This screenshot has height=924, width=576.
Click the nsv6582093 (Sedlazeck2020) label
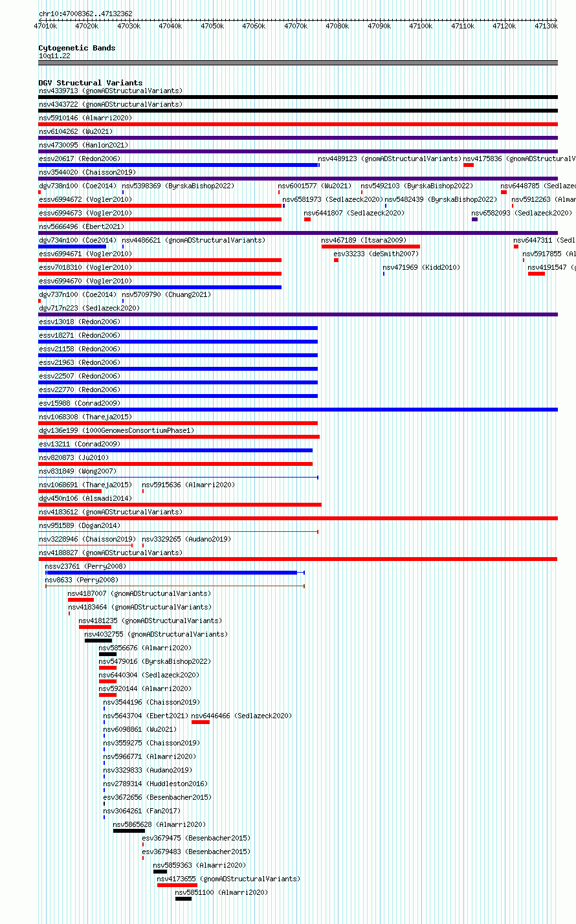pos(522,213)
